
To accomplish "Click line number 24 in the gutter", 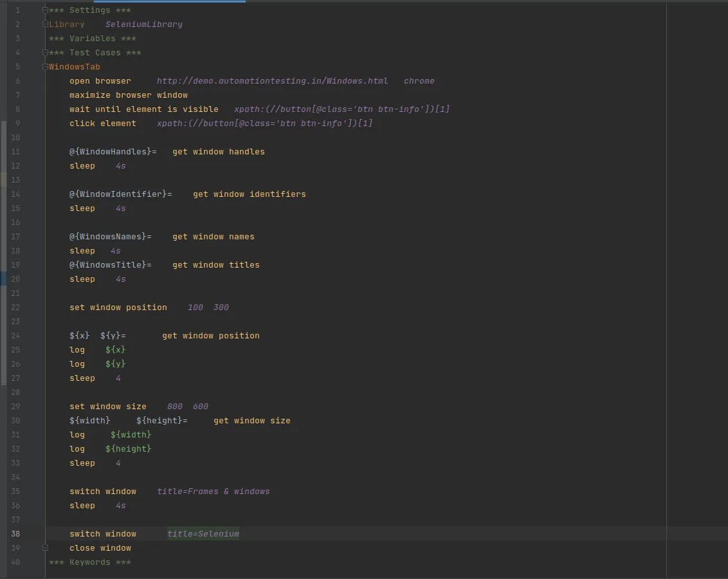I will pyautogui.click(x=15, y=335).
